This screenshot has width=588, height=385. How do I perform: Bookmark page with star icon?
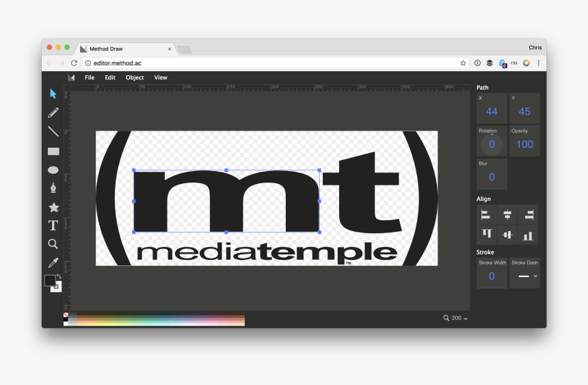point(463,63)
